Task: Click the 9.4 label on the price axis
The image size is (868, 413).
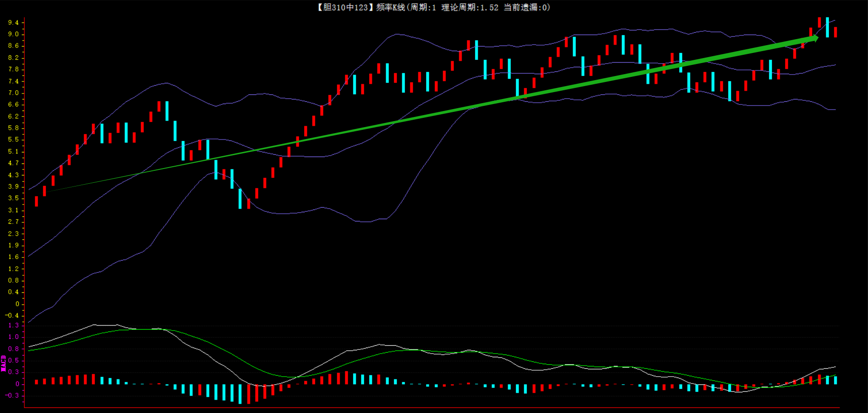Action: 13,23
